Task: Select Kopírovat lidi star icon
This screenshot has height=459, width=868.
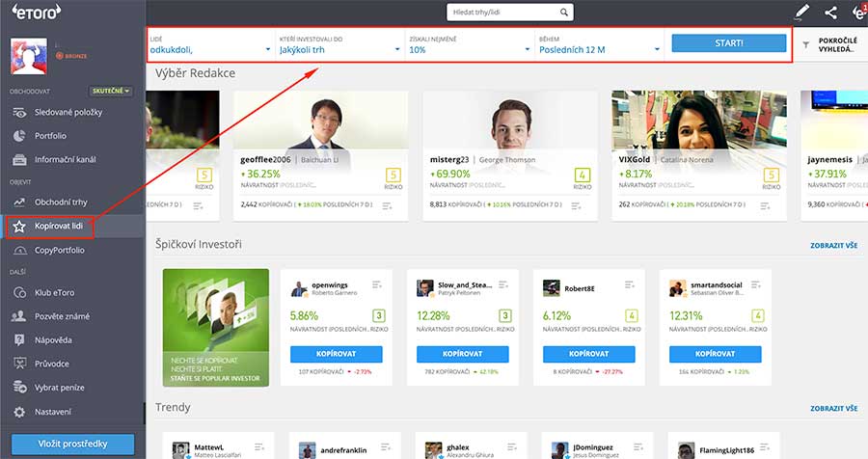Action: point(19,226)
